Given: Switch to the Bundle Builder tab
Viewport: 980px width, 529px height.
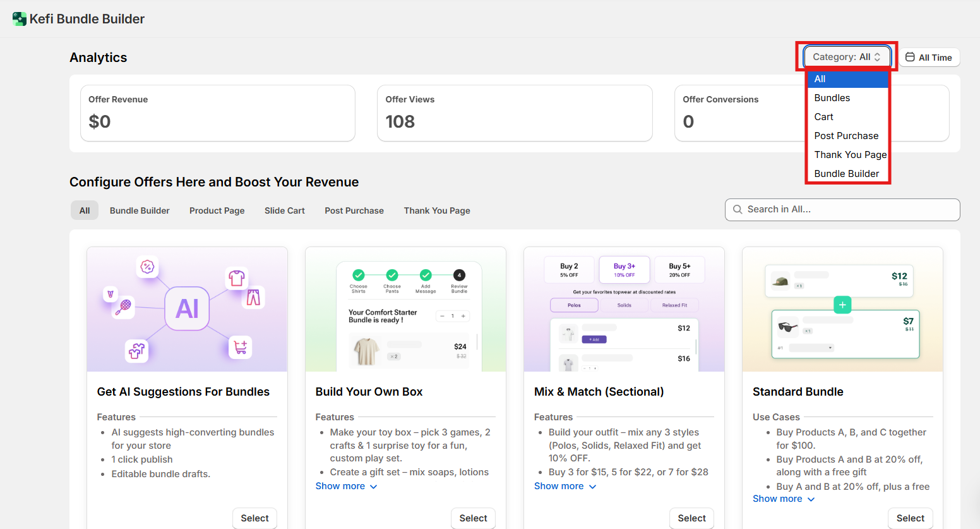Looking at the screenshot, I should pyautogui.click(x=140, y=210).
